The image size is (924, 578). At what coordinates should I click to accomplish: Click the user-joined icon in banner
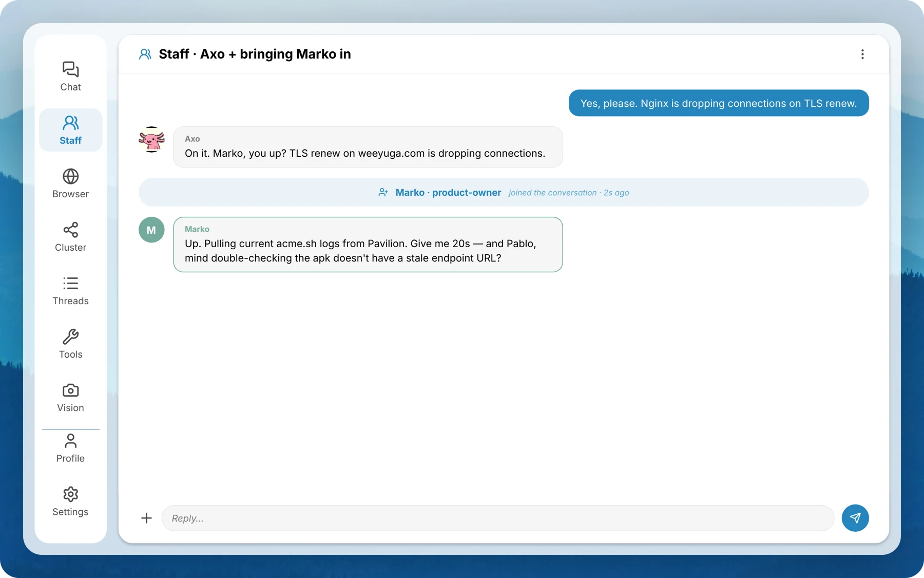pos(383,193)
